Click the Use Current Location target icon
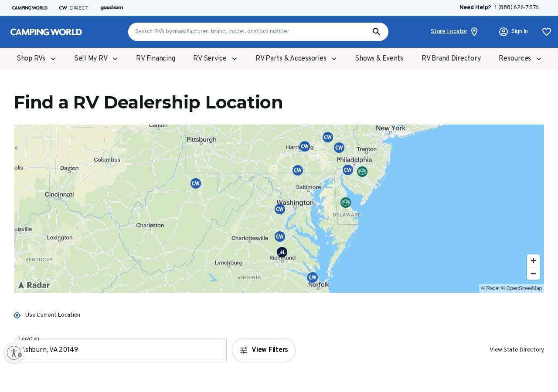This screenshot has width=558, height=392. point(17,315)
